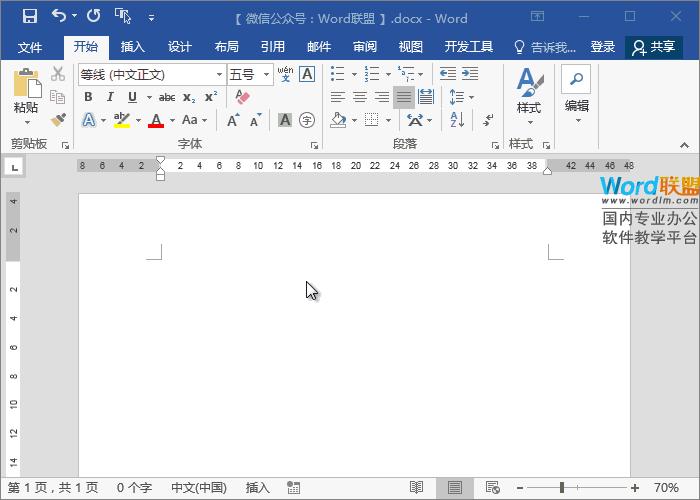Viewport: 700px width, 500px height.
Task: Open the font name dropdown
Action: coord(219,75)
